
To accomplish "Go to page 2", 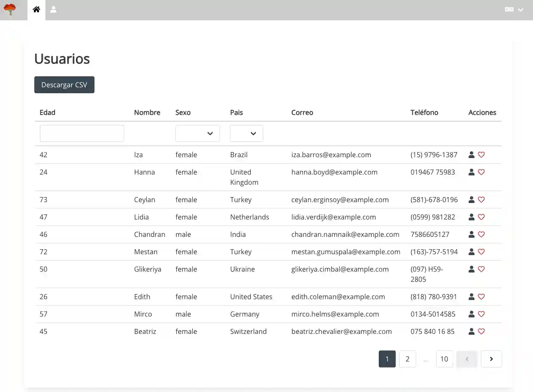I will [x=407, y=359].
